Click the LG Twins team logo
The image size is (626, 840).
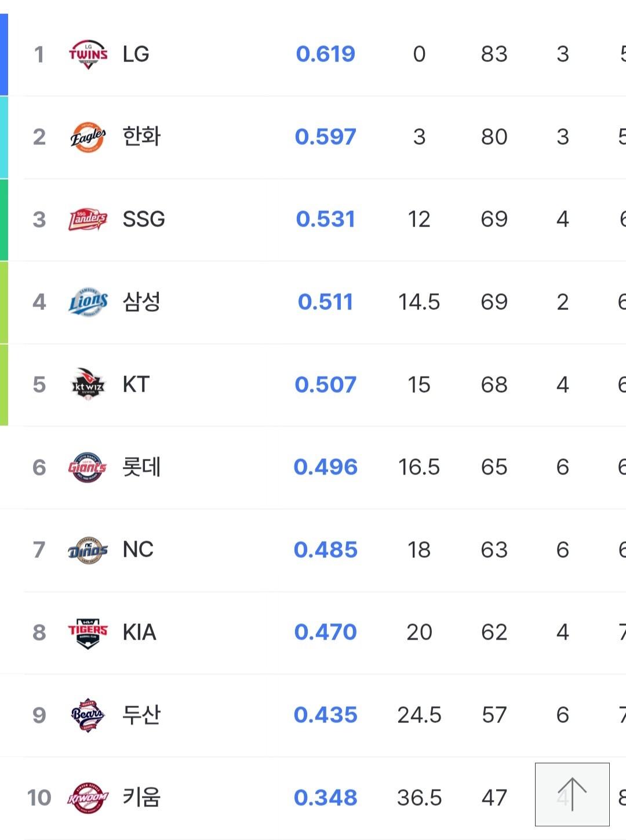click(88, 54)
